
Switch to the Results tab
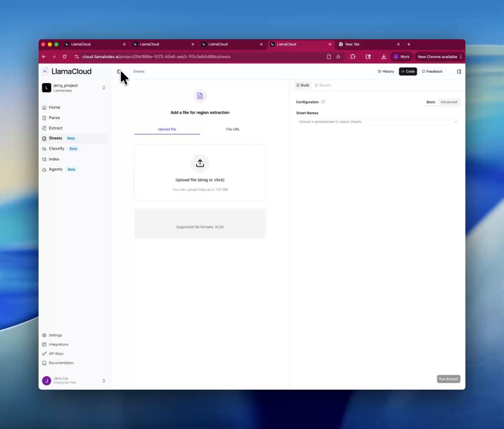pyautogui.click(x=323, y=85)
